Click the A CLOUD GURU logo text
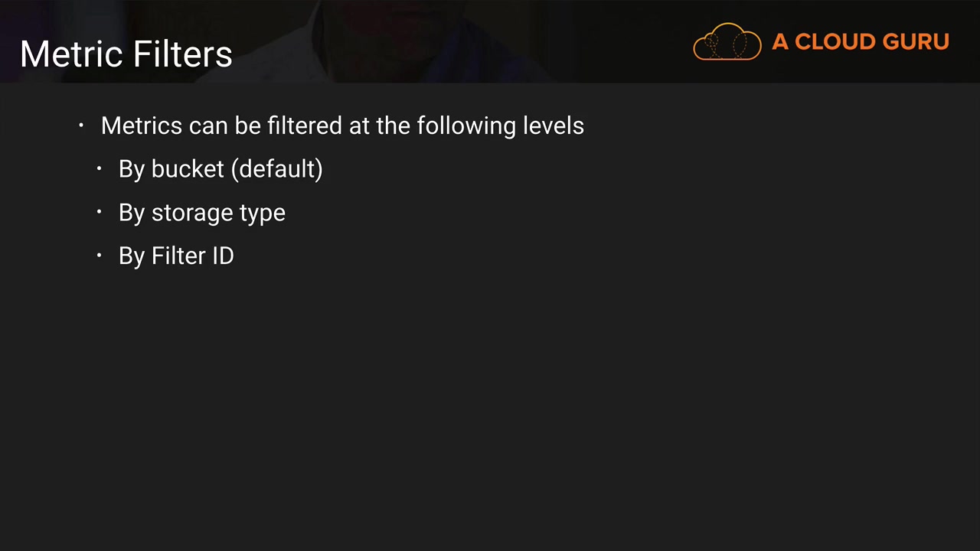The image size is (980, 551). [860, 42]
